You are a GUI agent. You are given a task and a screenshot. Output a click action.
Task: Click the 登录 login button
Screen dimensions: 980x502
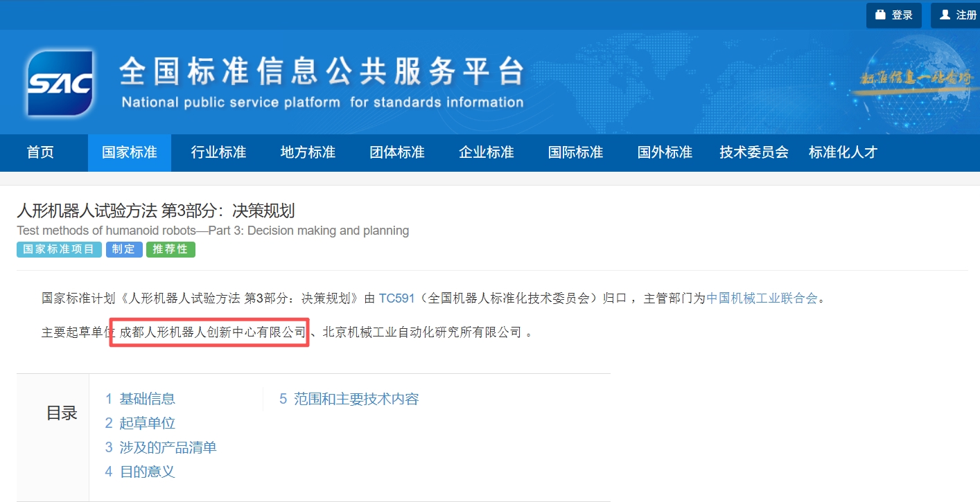(x=893, y=15)
